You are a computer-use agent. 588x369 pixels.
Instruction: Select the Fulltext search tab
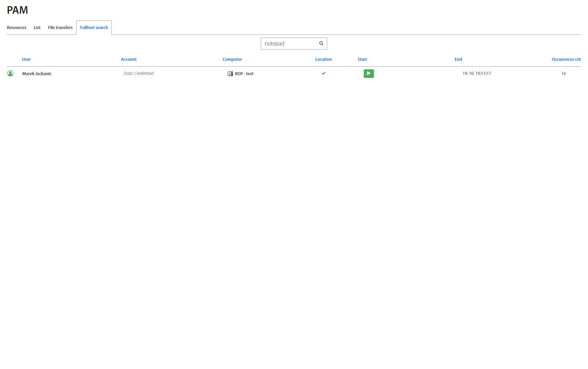coord(94,28)
